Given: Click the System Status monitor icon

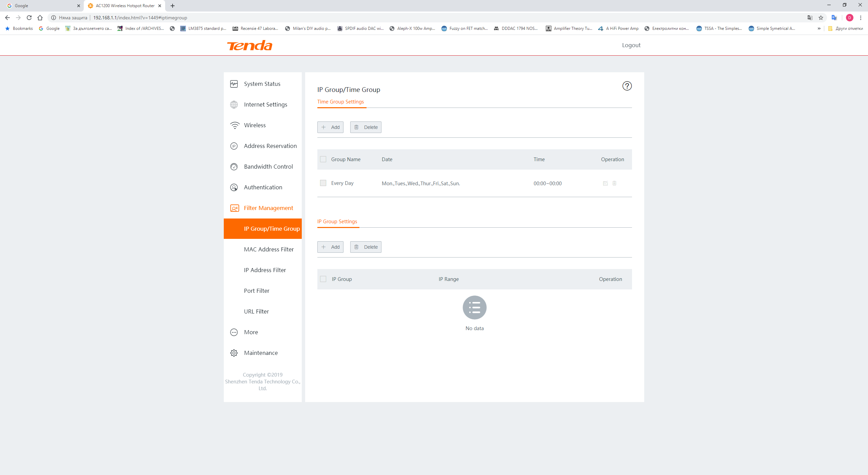Looking at the screenshot, I should click(234, 84).
